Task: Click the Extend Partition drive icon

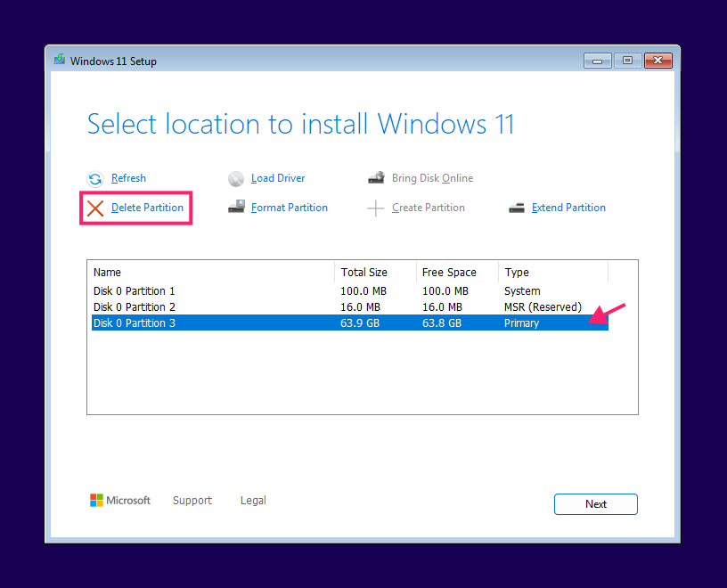Action: [517, 208]
